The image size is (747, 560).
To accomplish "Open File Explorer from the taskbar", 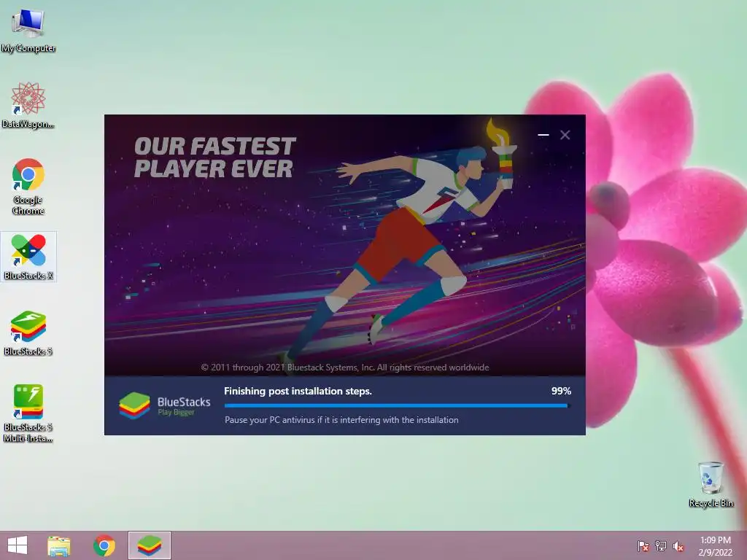I will [59, 545].
